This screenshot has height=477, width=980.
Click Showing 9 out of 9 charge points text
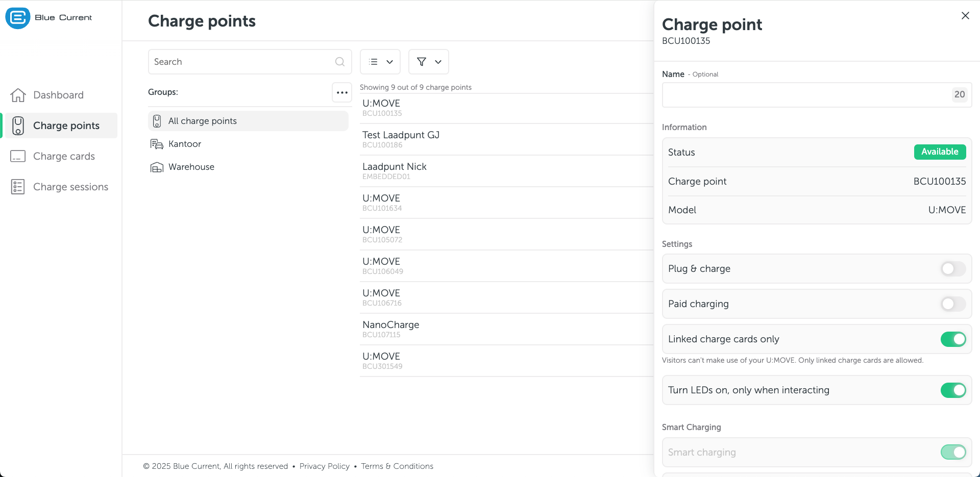coord(415,88)
